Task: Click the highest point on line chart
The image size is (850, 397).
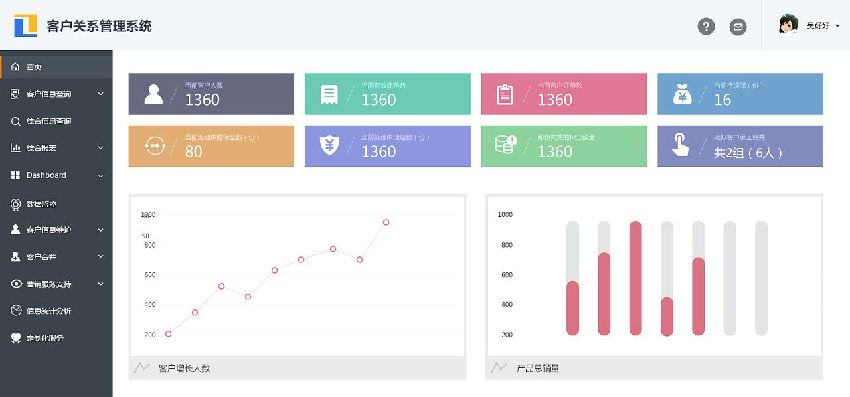Action: click(386, 222)
